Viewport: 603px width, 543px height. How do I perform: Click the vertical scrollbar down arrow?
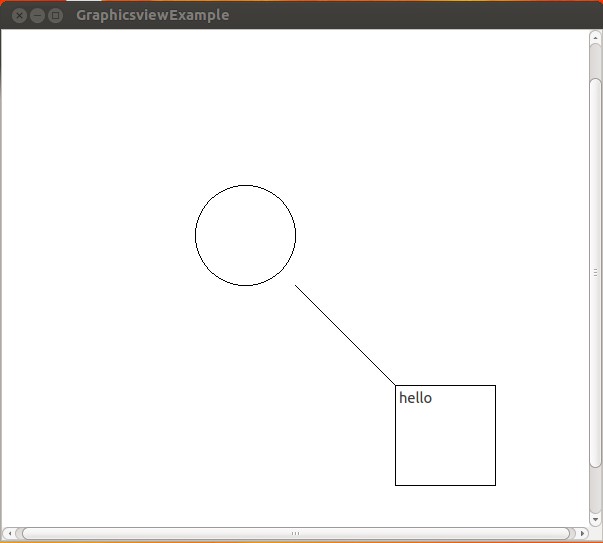tap(595, 520)
